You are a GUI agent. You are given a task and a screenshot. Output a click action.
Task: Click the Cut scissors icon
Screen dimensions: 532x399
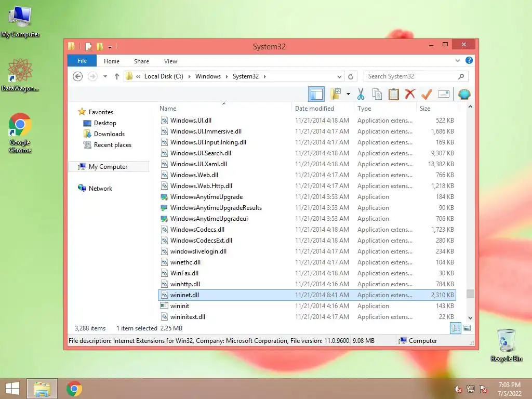361,94
